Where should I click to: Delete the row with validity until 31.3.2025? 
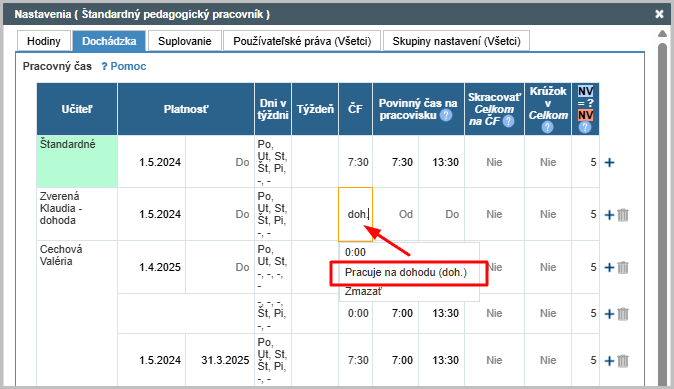tap(623, 361)
